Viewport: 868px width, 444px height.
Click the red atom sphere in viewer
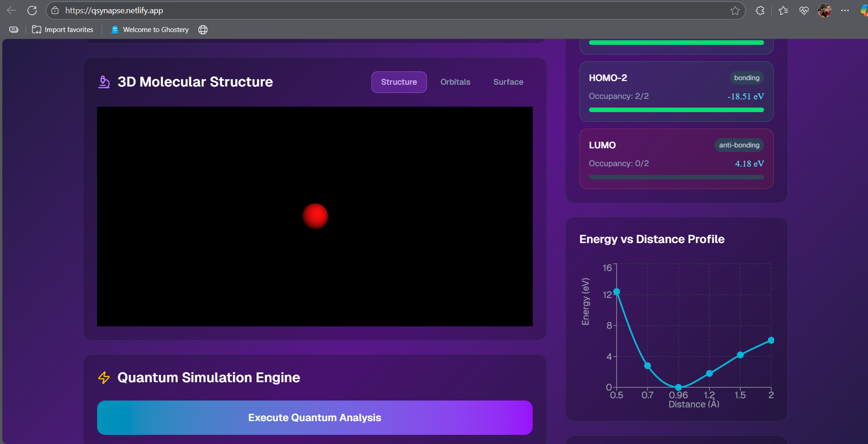315,216
